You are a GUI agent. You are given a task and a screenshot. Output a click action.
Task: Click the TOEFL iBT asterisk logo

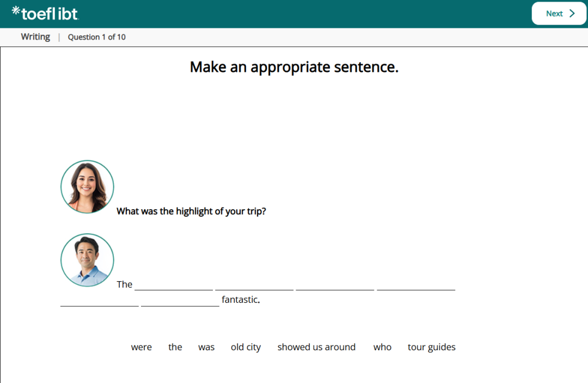click(17, 13)
